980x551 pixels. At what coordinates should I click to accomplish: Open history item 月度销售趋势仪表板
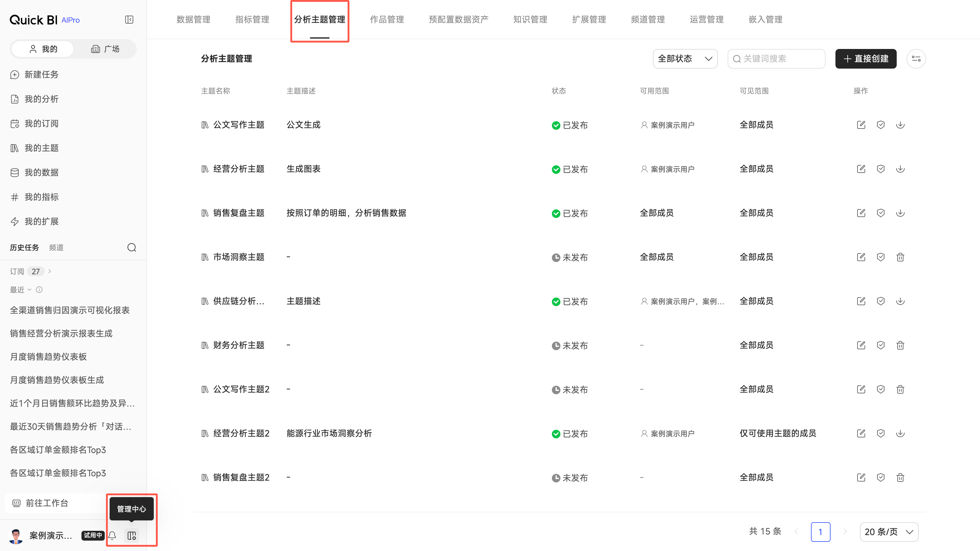48,357
